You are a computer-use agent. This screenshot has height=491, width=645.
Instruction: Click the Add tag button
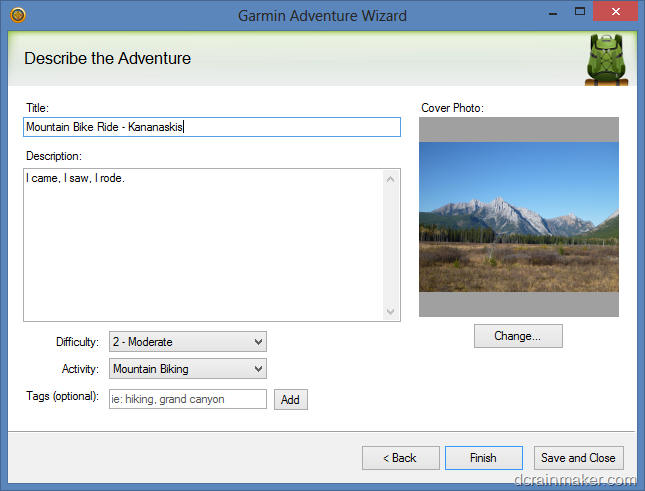point(290,400)
